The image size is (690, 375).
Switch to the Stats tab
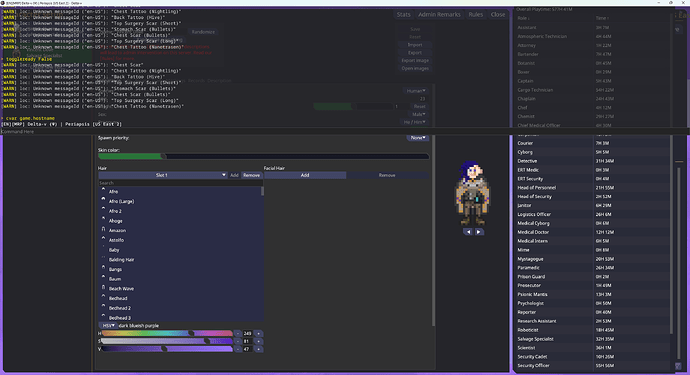(x=404, y=15)
